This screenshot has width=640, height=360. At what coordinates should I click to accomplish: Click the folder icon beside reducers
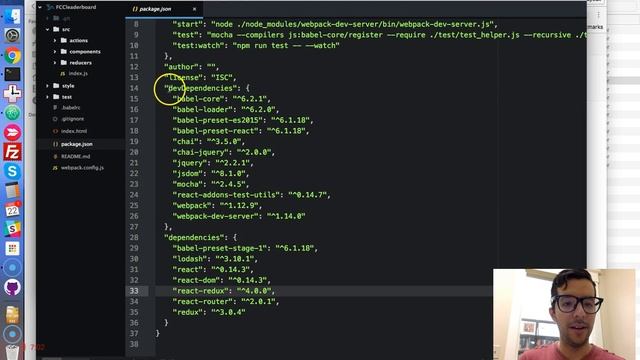pyautogui.click(x=64, y=62)
